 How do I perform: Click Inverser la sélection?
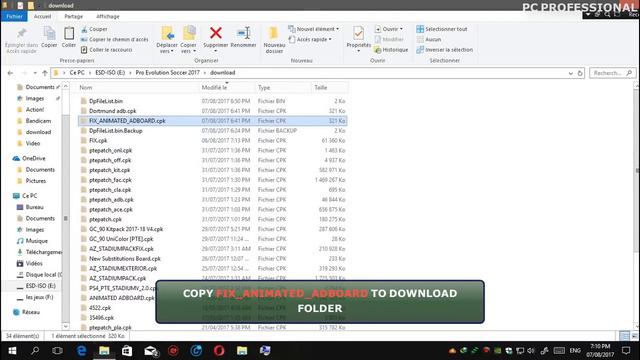click(444, 50)
